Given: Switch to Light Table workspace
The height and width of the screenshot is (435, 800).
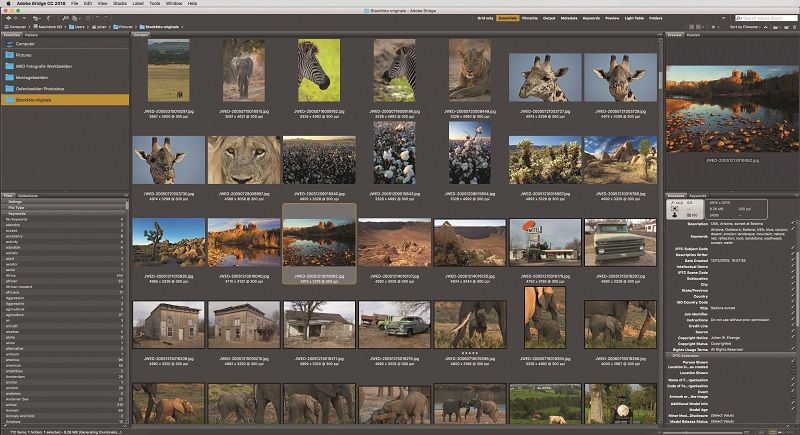Looking at the screenshot, I should pos(634,18).
